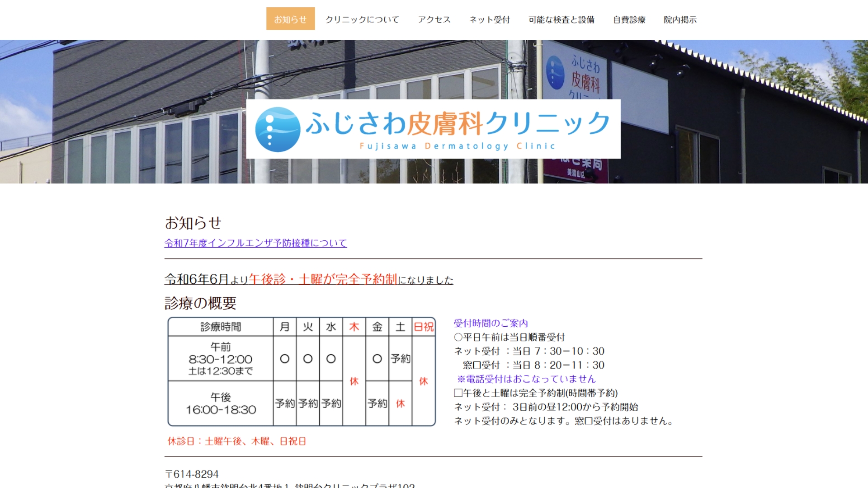Select 可能な検査と設備 in the menu
Image resolution: width=868 pixels, height=488 pixels.
561,19
